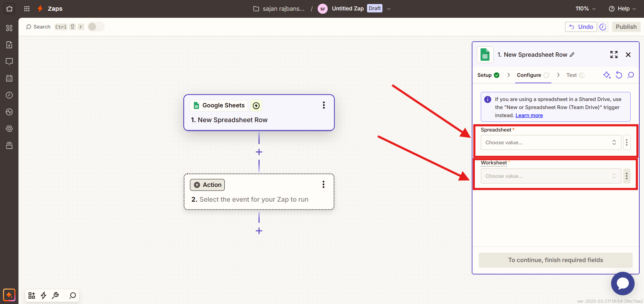644x304 pixels.
Task: Click the Draft status badge
Action: (x=374, y=8)
